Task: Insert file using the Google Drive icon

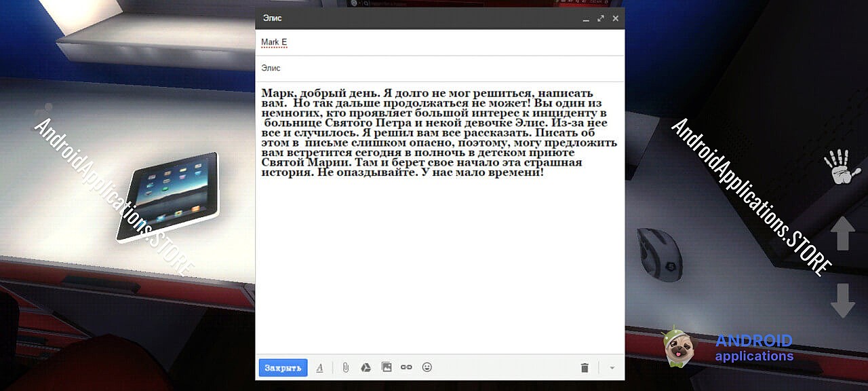Action: point(365,368)
